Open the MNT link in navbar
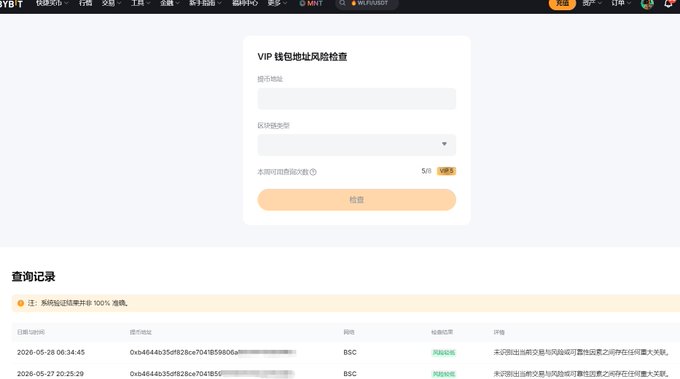The height and width of the screenshot is (379, 680). click(311, 3)
